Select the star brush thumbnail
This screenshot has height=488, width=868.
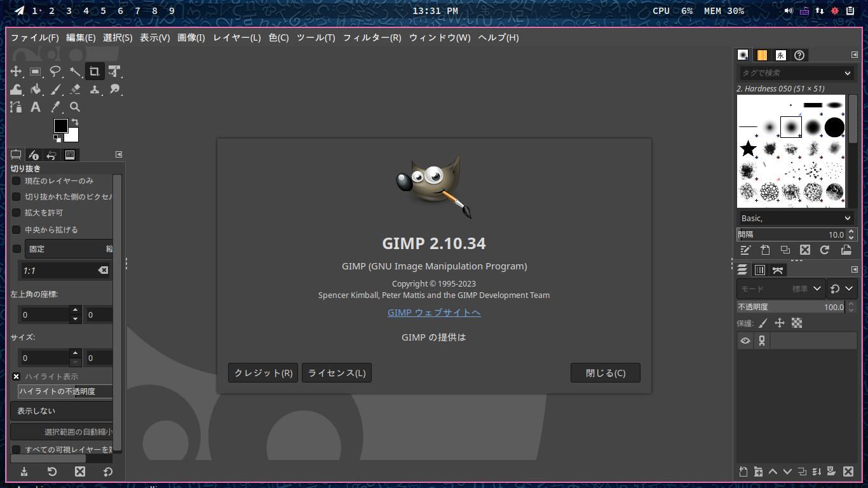click(749, 149)
